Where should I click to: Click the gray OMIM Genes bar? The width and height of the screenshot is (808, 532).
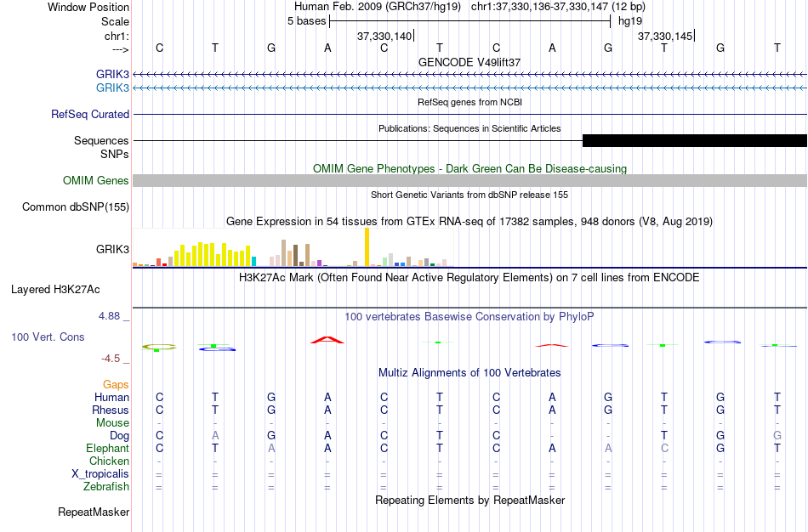point(470,180)
